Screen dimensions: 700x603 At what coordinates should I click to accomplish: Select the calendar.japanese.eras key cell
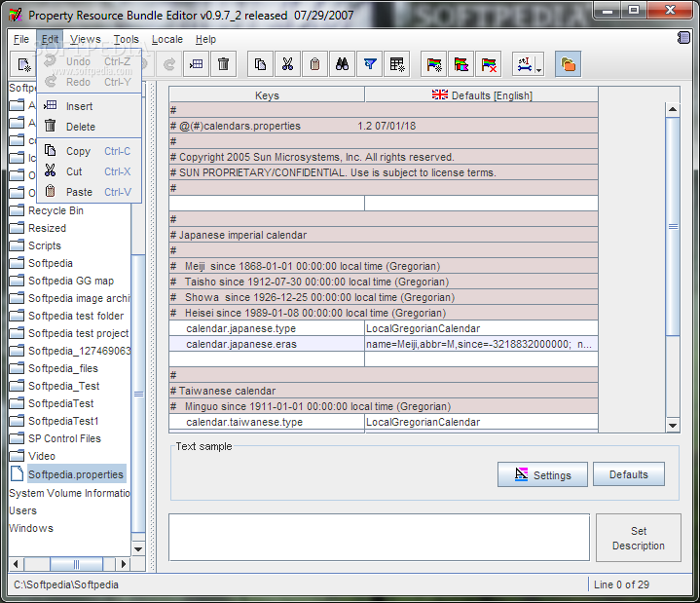(267, 344)
